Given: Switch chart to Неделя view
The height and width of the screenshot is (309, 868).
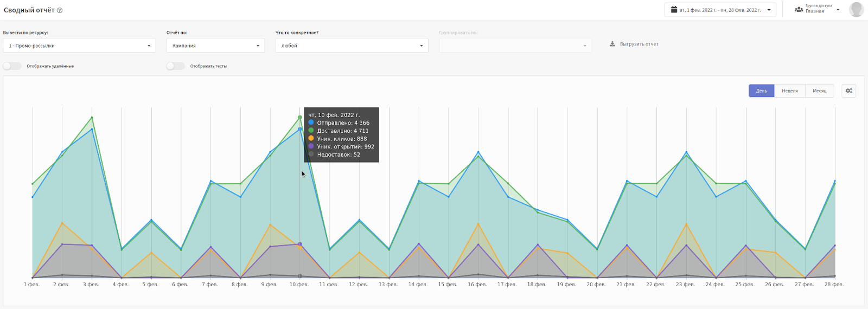Looking at the screenshot, I should click(789, 91).
